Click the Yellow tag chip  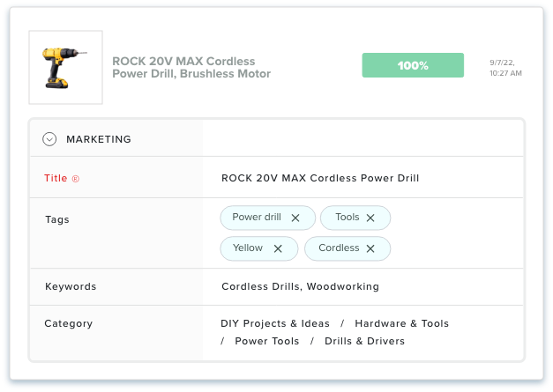tap(259, 248)
